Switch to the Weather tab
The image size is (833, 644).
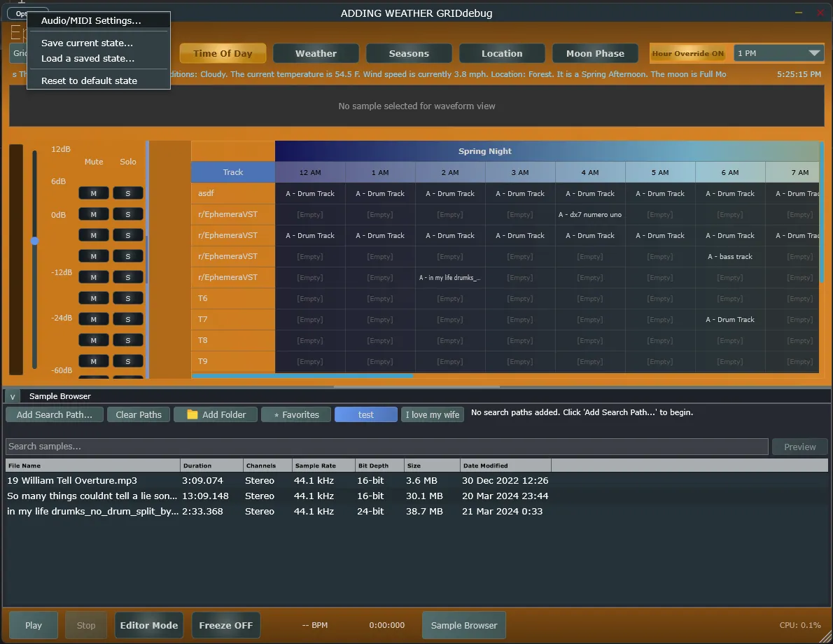[316, 53]
